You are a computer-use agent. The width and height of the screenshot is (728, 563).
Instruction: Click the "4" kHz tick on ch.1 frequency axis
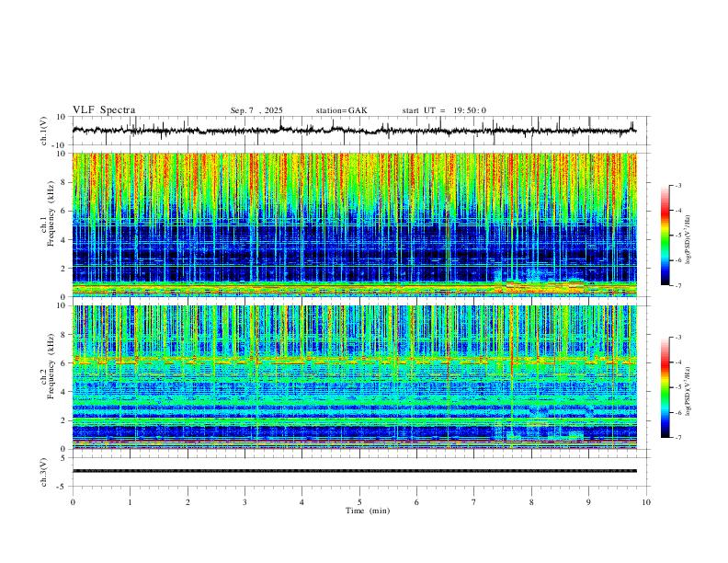(x=63, y=239)
